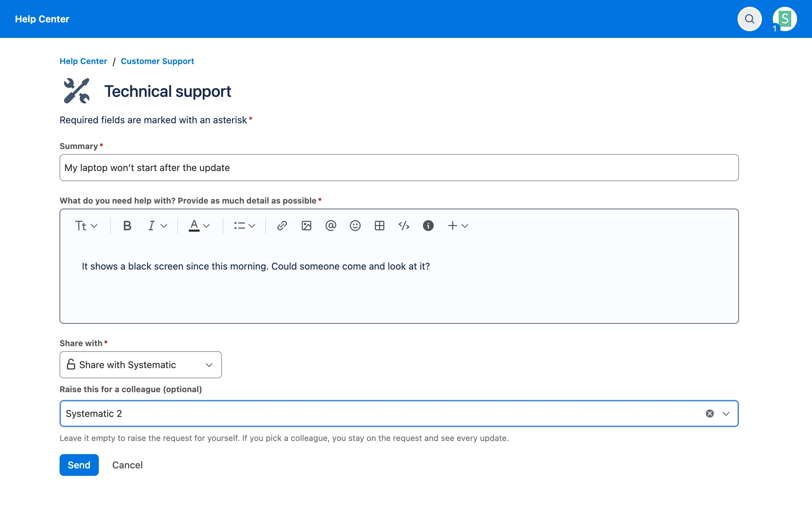Insert a table

[379, 226]
